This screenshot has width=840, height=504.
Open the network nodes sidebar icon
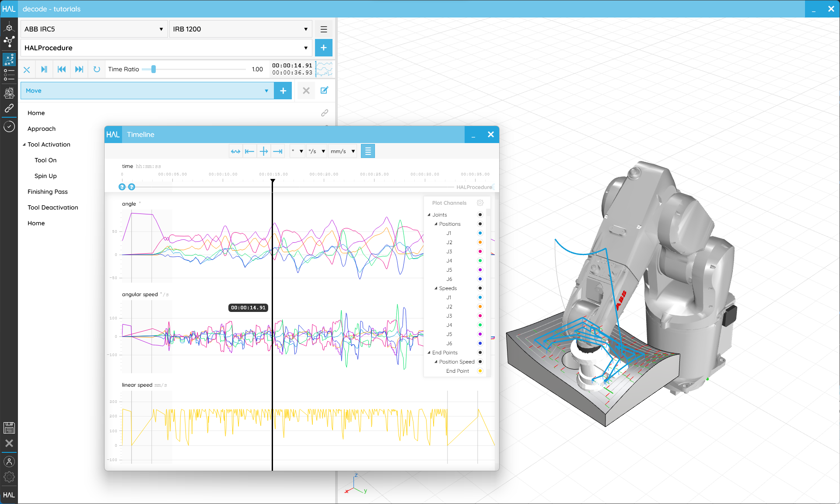[9, 42]
